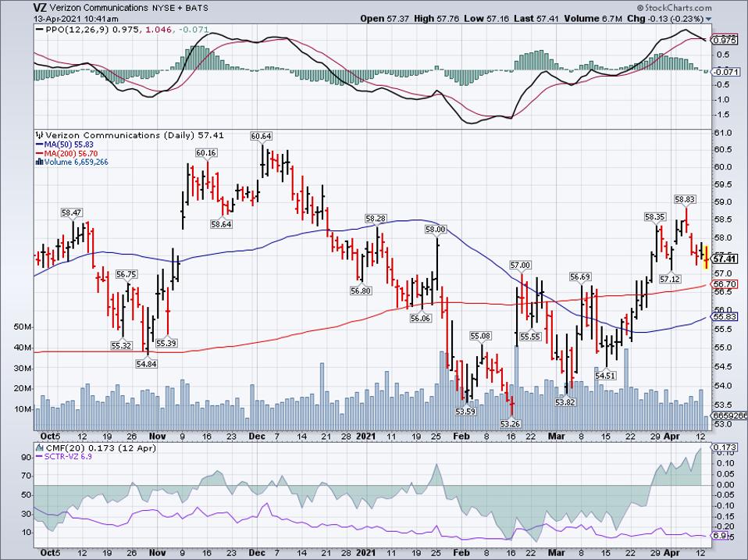Click the 58.47 October high label

(x=72, y=212)
